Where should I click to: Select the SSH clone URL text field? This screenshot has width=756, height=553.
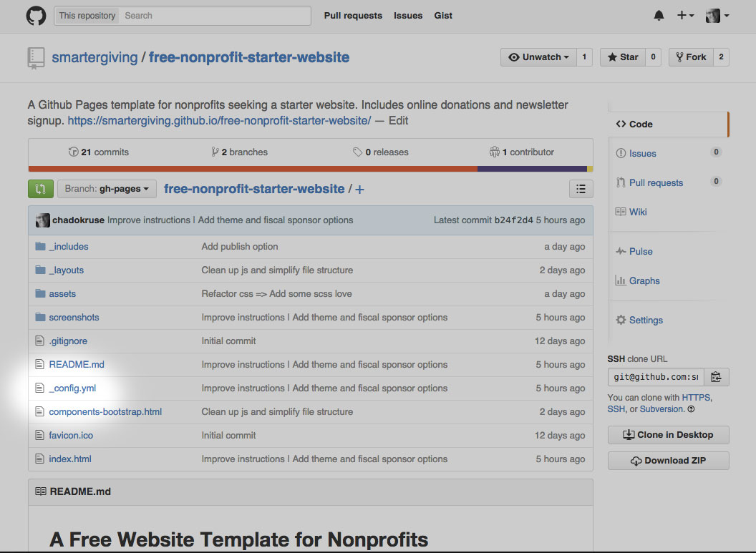(656, 377)
